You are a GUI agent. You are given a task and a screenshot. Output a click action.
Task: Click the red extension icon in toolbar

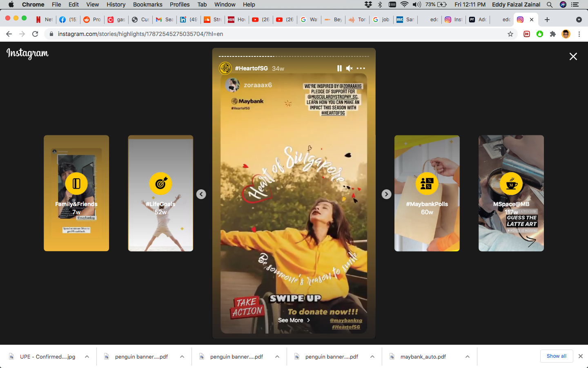[527, 34]
